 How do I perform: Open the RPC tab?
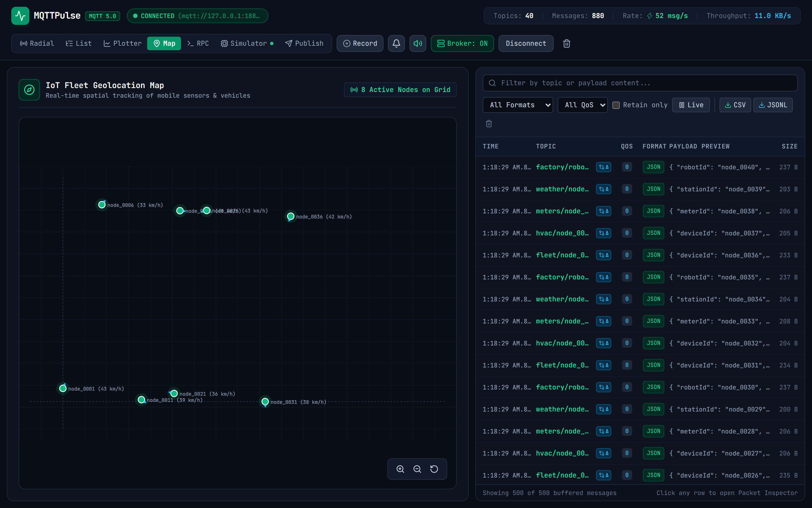pyautogui.click(x=198, y=43)
